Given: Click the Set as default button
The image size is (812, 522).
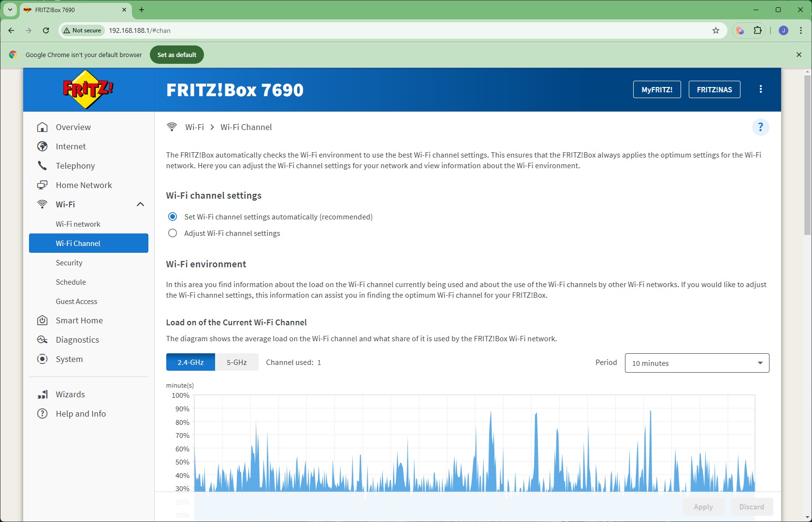Looking at the screenshot, I should pos(177,55).
